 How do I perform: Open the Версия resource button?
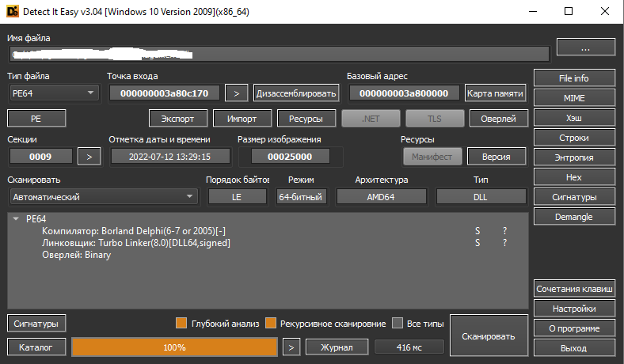tap(497, 157)
